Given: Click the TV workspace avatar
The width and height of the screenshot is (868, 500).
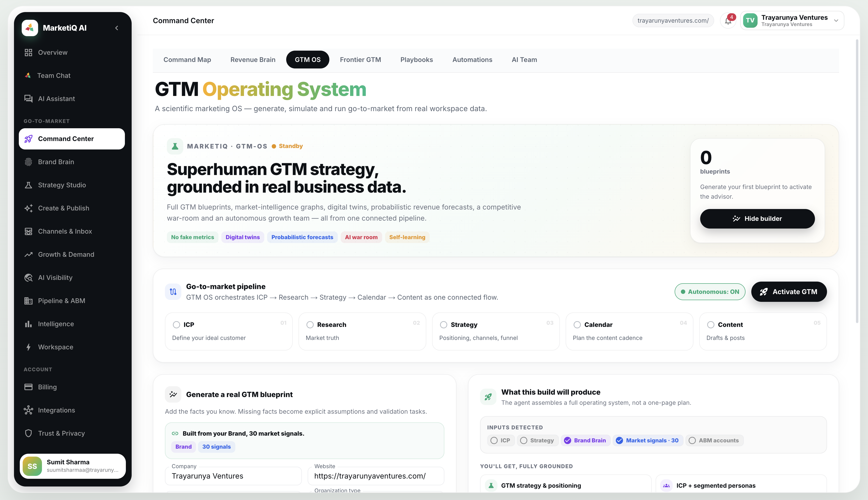Looking at the screenshot, I should 750,20.
